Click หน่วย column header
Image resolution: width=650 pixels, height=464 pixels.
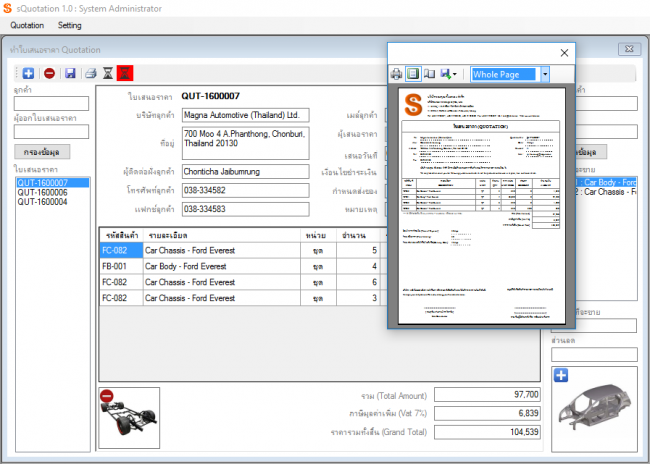[x=318, y=235]
